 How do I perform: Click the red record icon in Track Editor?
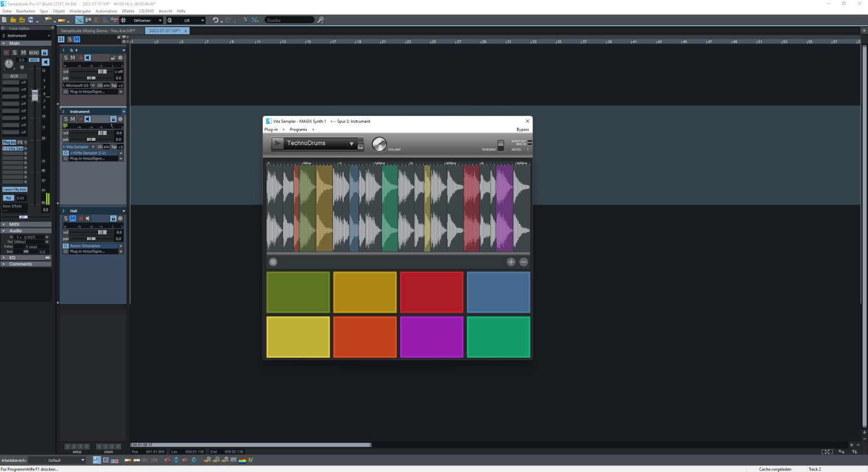[x=6, y=53]
